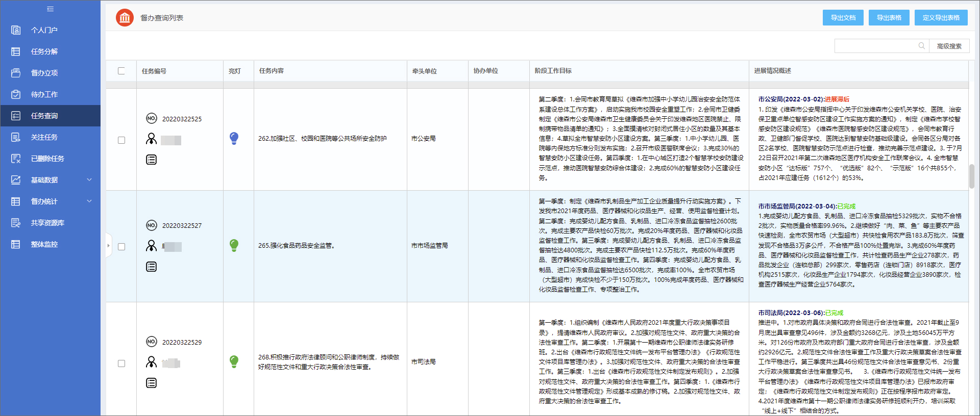This screenshot has width=980, height=416.
Task: Toggle the select-all header checkbox
Action: click(x=121, y=71)
